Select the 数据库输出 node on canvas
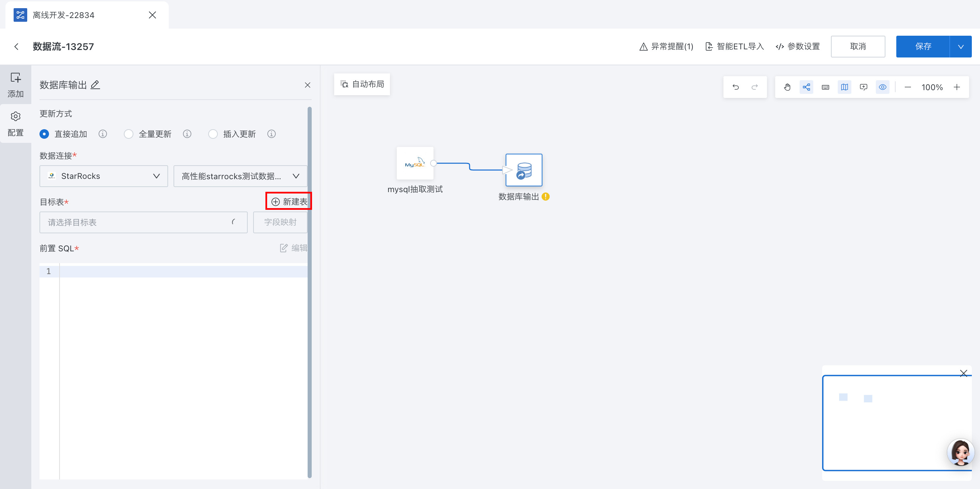This screenshot has height=489, width=980. [x=523, y=170]
